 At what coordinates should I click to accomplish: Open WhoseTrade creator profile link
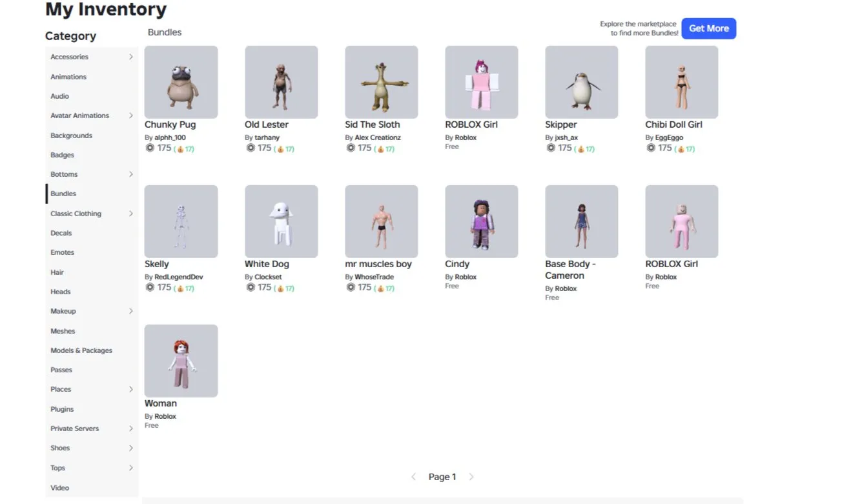click(374, 277)
